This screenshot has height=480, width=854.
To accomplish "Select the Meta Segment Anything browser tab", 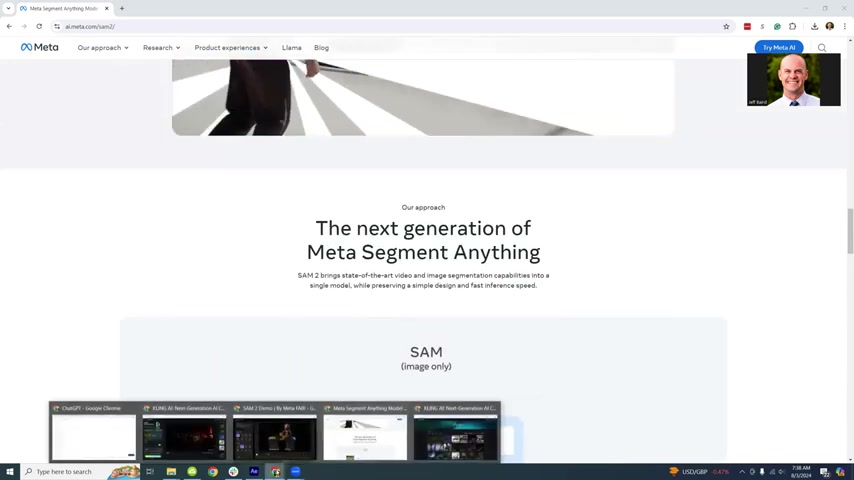I will click(64, 9).
